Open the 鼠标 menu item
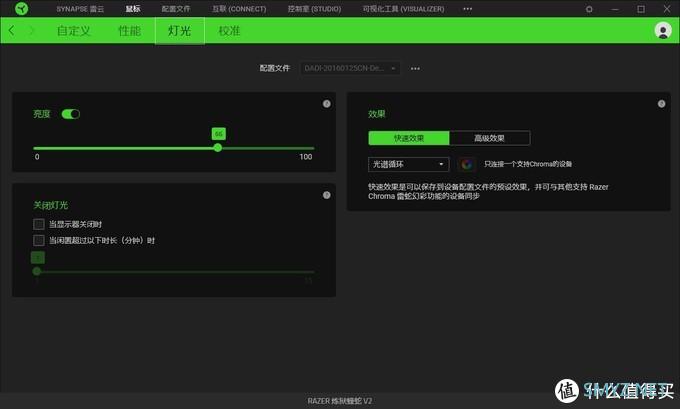The height and width of the screenshot is (409, 680). coord(133,9)
